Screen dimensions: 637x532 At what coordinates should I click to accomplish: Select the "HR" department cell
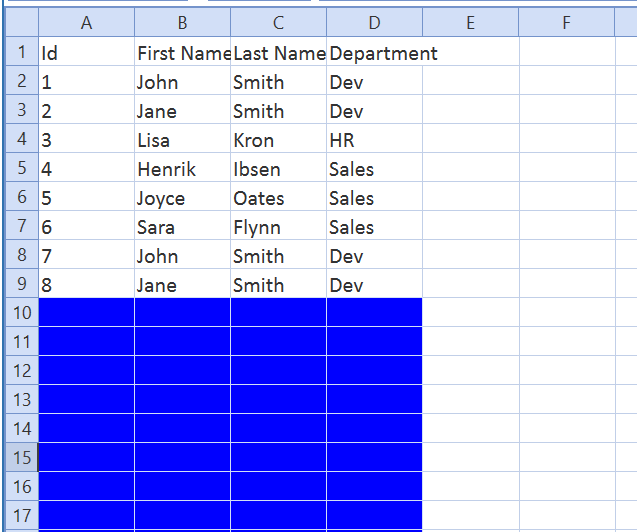point(374,140)
